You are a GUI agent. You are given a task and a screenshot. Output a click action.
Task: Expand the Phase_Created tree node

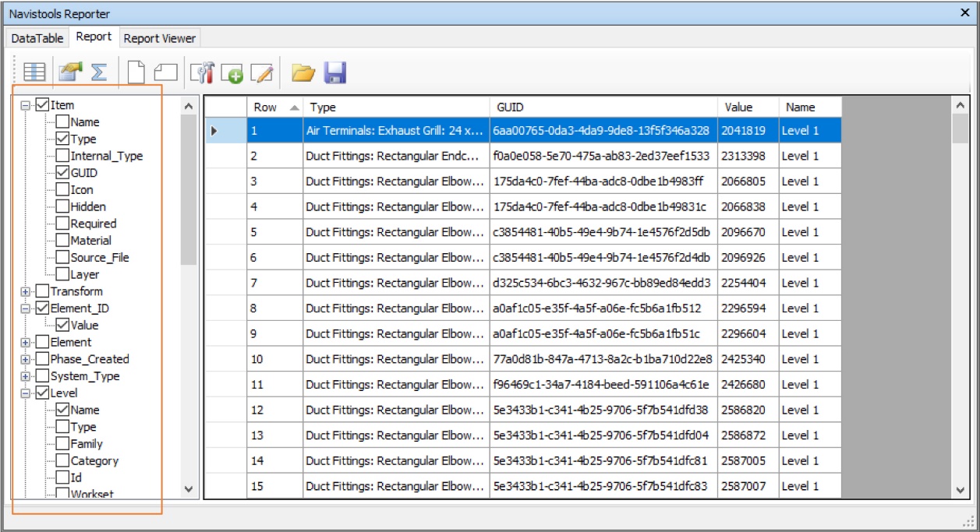pos(27,359)
